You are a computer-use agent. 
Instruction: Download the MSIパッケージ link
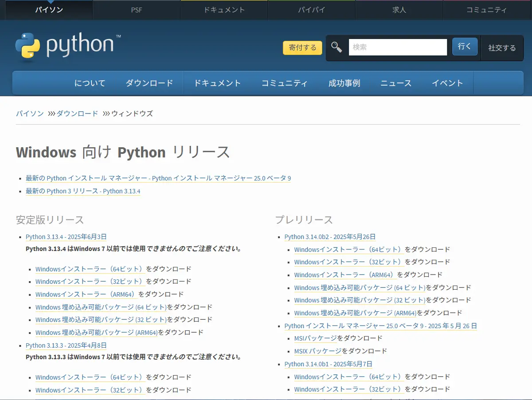click(316, 338)
